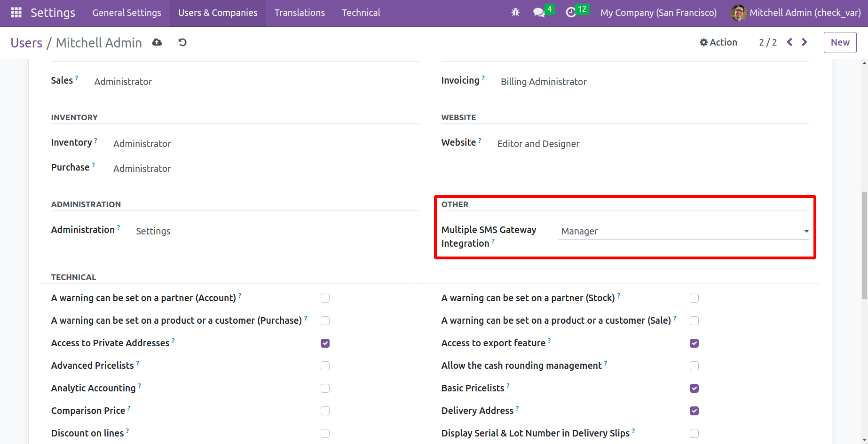The height and width of the screenshot is (444, 868).
Task: Click the cloud save icon
Action: (x=157, y=43)
